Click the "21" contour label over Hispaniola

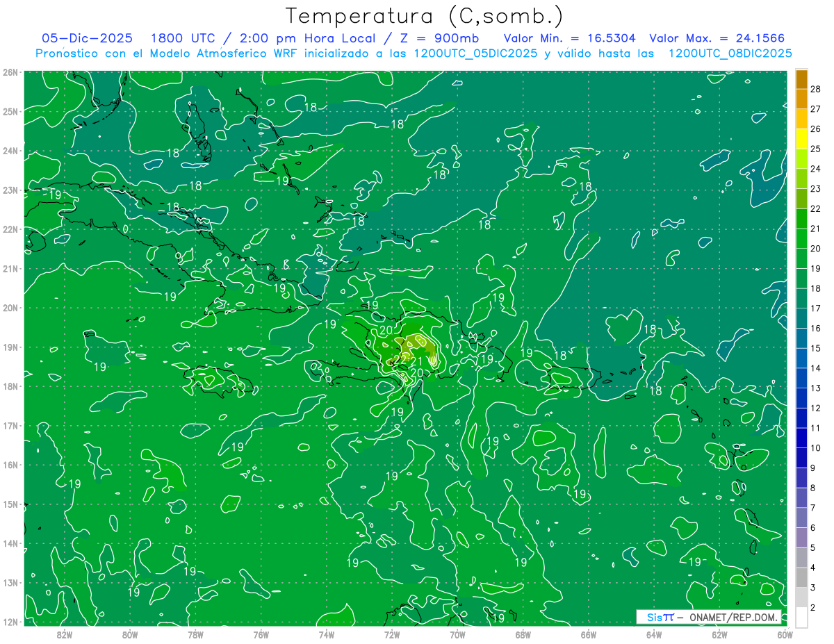pyautogui.click(x=416, y=361)
